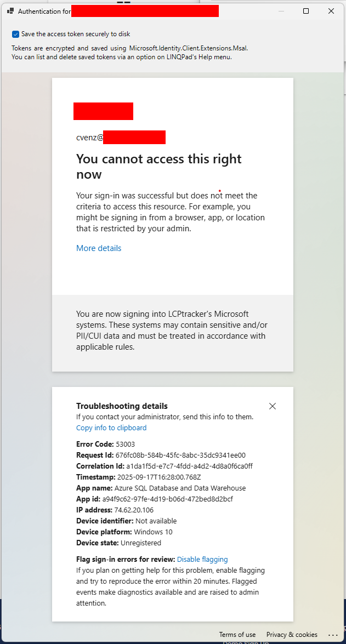Uncheck Save the access token securely to disk
Image resolution: width=346 pixels, height=644 pixels.
[15, 34]
